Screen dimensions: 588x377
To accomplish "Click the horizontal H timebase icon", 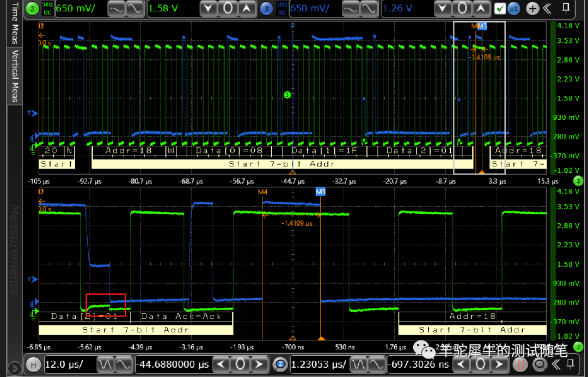I will point(34,364).
